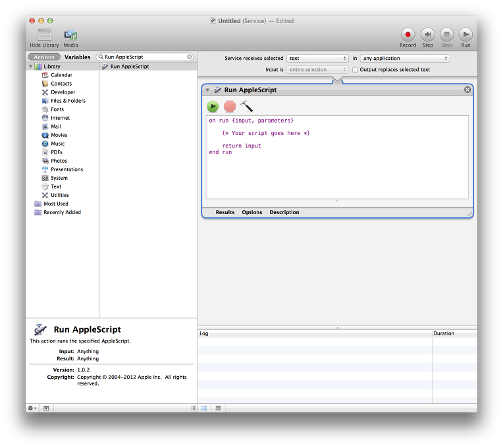Select the Text library category
Image resolution: width=503 pixels, height=448 pixels.
56,186
